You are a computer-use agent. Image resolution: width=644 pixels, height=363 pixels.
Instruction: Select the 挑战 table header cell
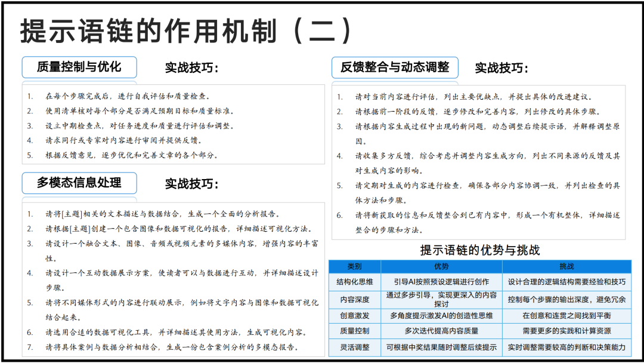tap(566, 266)
